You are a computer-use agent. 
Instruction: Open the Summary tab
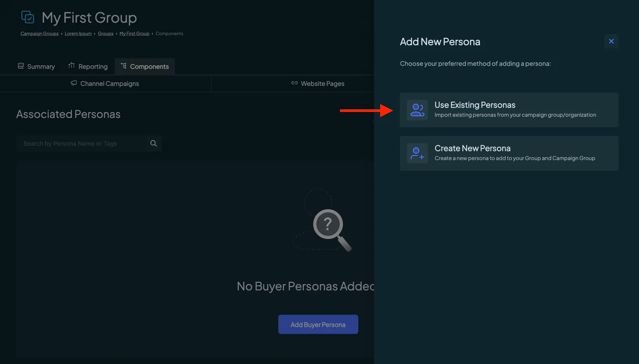[36, 66]
